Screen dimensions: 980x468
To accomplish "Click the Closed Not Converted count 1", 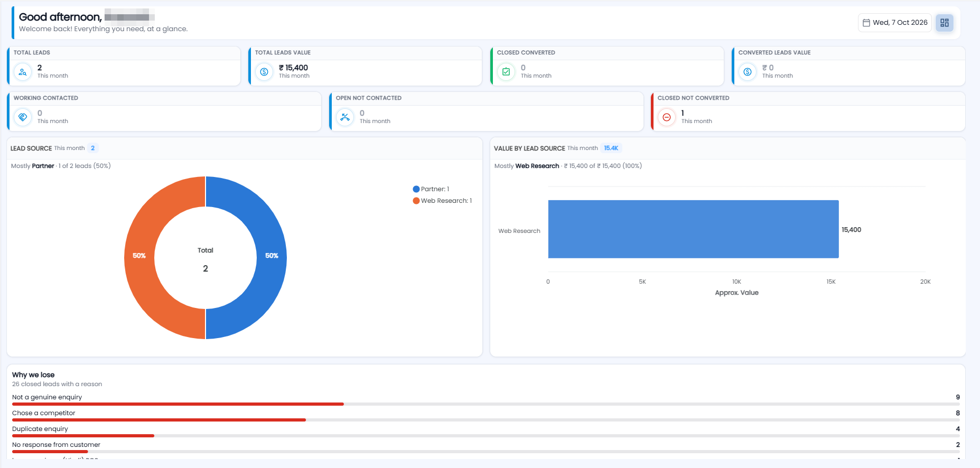I will tap(683, 113).
